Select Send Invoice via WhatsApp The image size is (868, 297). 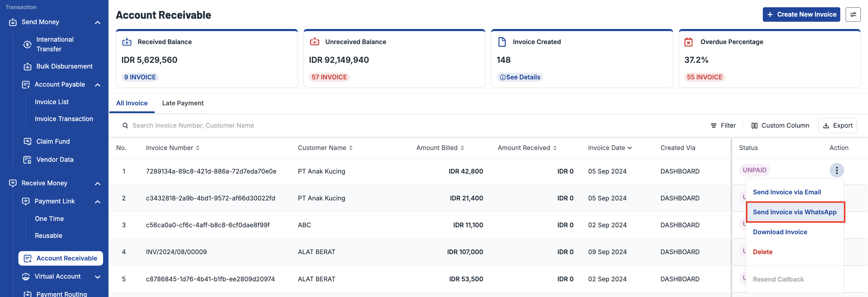pos(794,212)
